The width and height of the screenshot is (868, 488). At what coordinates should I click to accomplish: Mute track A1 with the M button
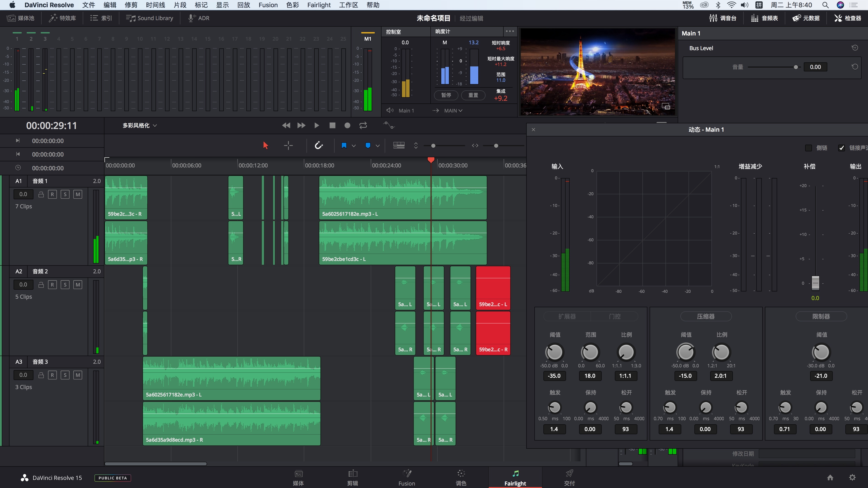78,194
